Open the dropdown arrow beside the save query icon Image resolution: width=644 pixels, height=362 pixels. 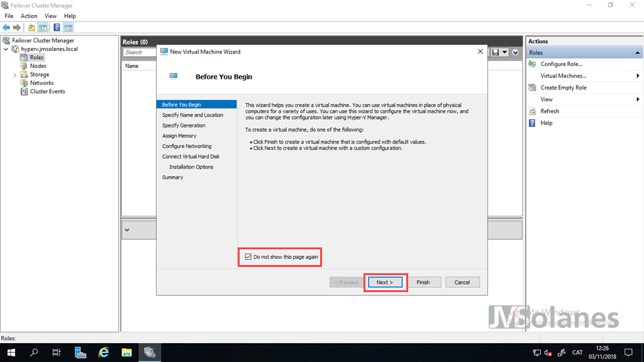click(505, 52)
